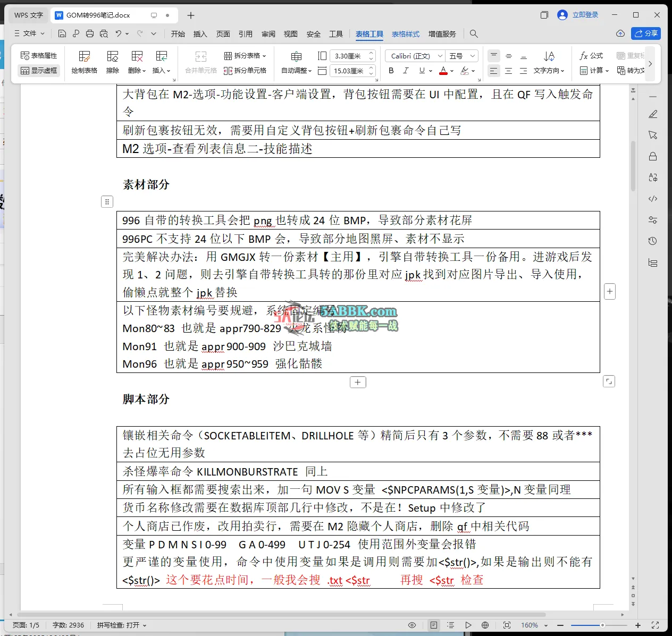Viewport: 672px width, 636px height.
Task: Open the 删除 delete dropdown
Action: (x=137, y=62)
